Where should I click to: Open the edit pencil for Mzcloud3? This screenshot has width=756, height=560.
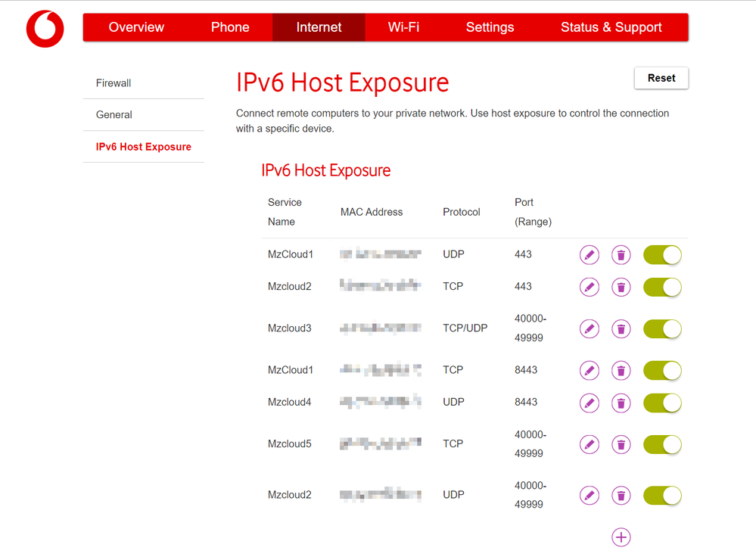pyautogui.click(x=589, y=328)
